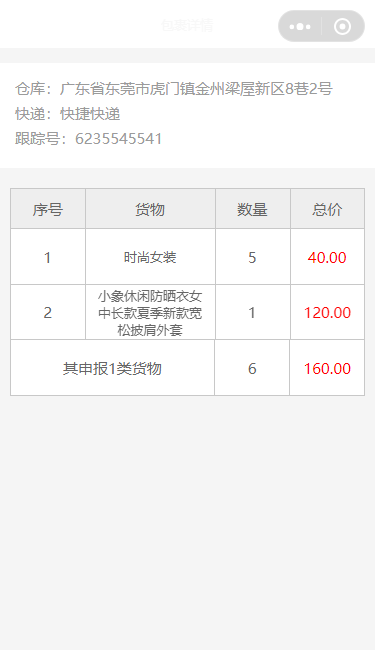
Task: Click the warehouse address line 仓库
Action: (x=174, y=89)
